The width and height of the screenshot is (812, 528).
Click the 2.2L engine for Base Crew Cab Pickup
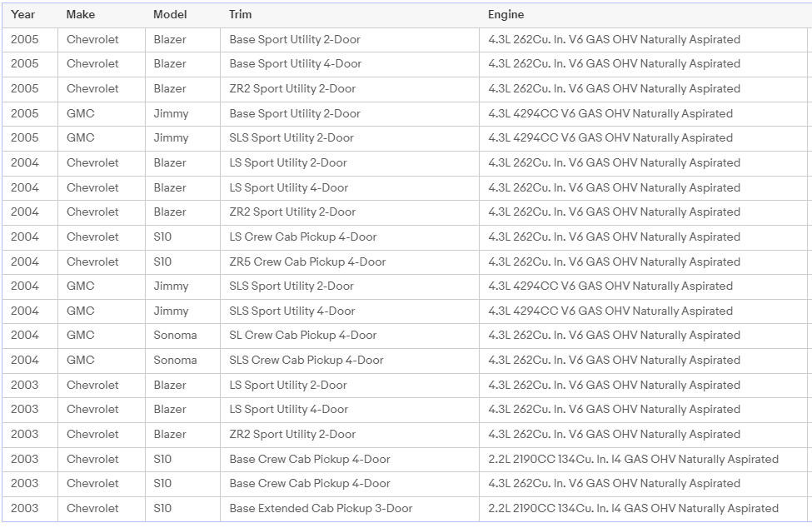coord(633,459)
